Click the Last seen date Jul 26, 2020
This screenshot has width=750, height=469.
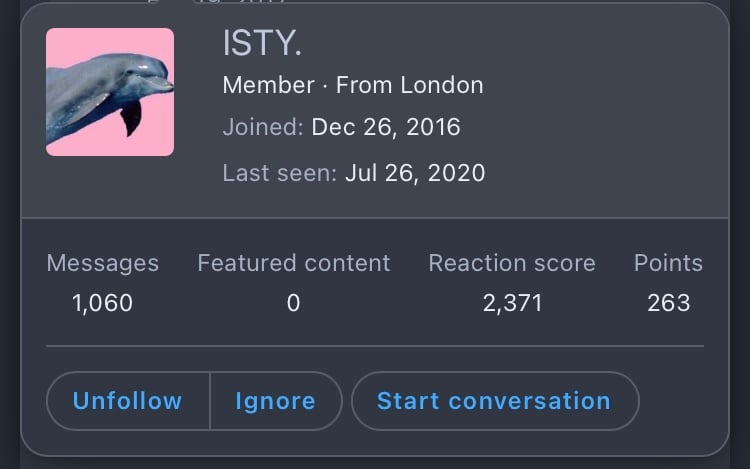coord(415,173)
